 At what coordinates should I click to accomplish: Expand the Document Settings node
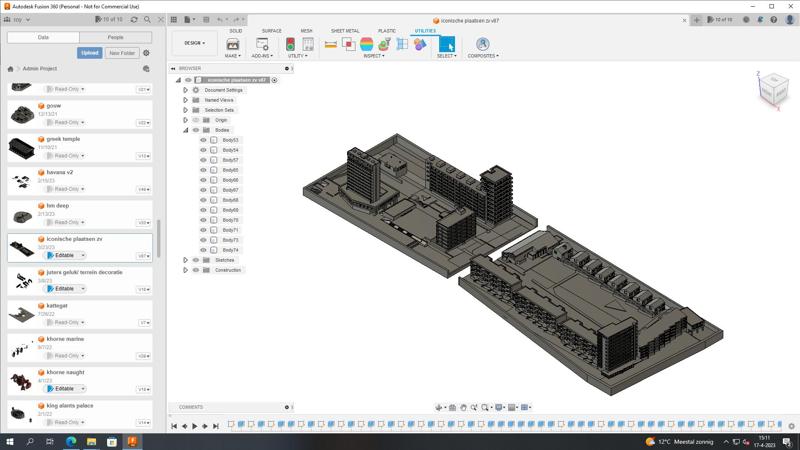tap(185, 90)
